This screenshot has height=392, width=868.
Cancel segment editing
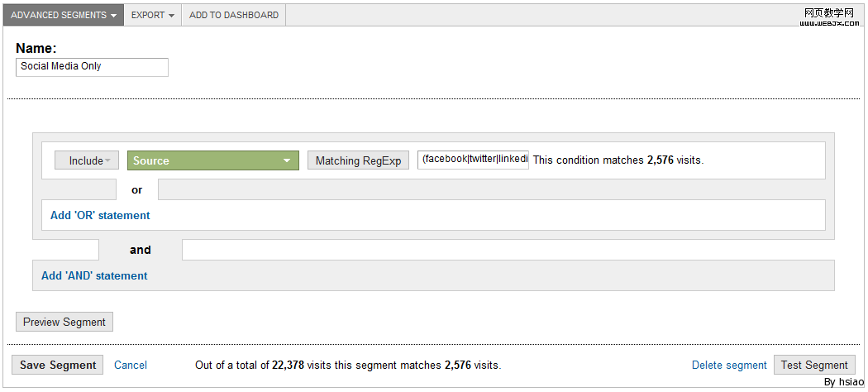(131, 365)
